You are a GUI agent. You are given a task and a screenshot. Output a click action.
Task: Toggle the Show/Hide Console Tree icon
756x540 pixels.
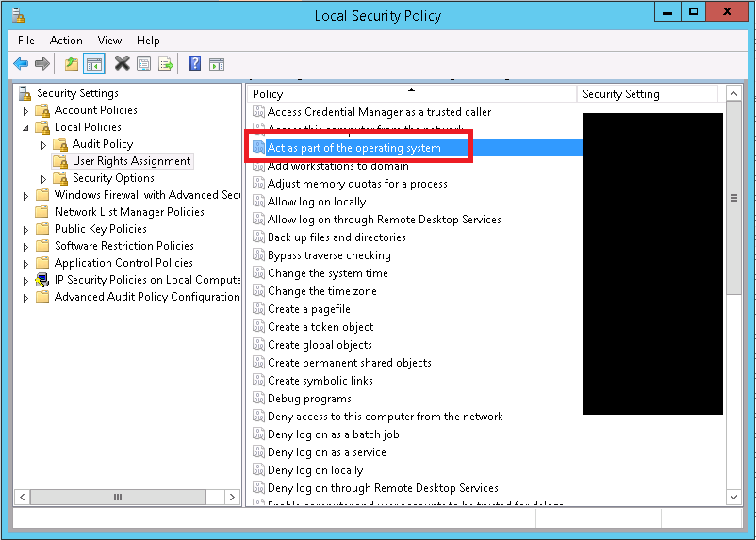click(94, 64)
